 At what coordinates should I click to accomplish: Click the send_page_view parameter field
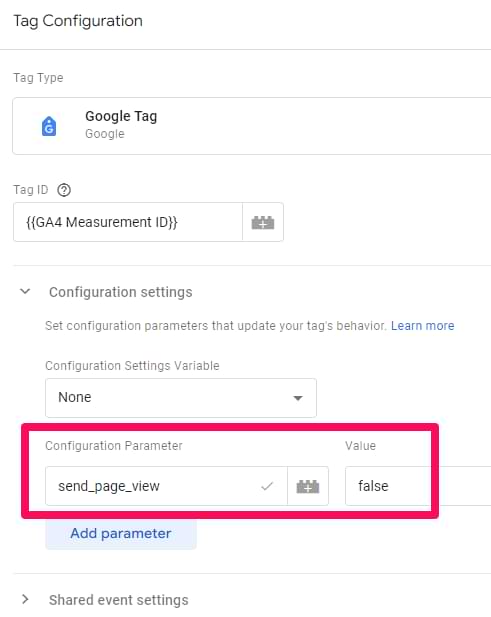166,486
